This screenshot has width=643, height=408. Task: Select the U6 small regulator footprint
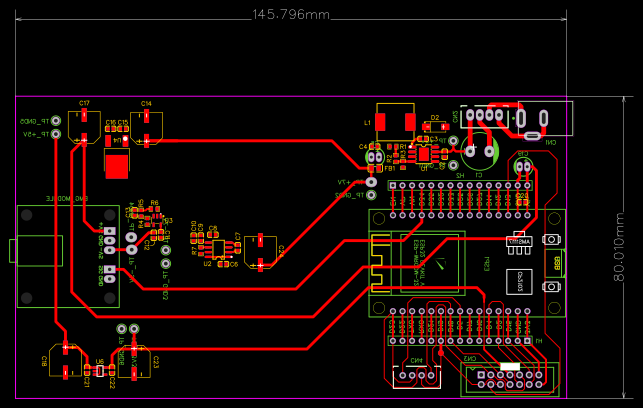tap(100, 371)
